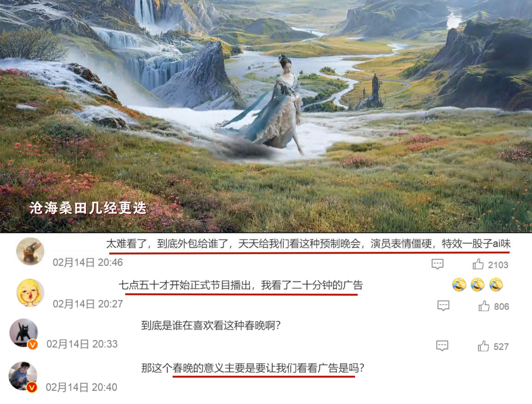Click the first laughing-crying emoji
532x404 pixels.
tap(459, 285)
